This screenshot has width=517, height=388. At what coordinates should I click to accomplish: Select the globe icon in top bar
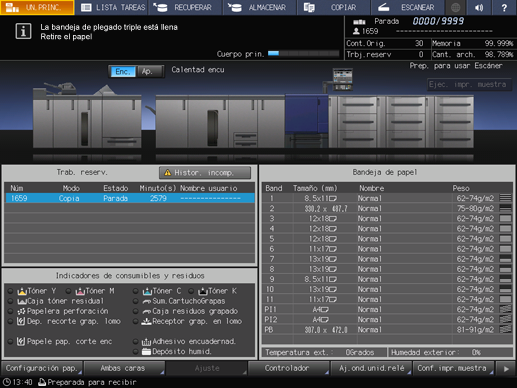click(x=456, y=7)
